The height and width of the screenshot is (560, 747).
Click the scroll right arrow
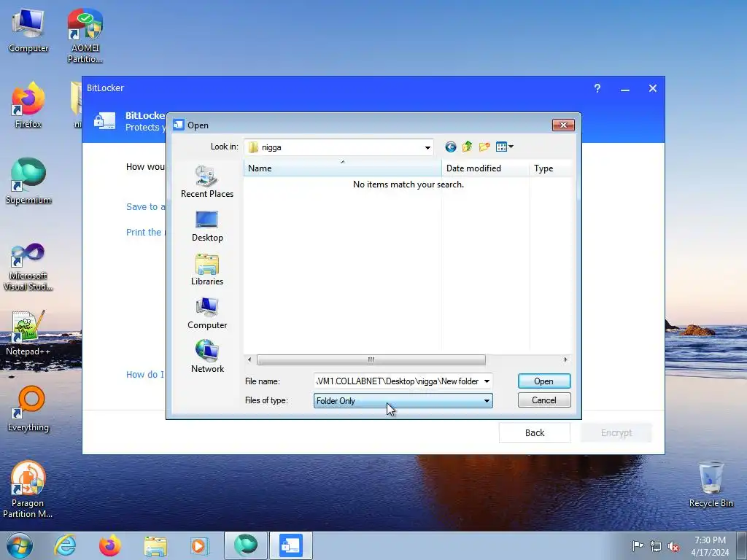[x=565, y=360]
